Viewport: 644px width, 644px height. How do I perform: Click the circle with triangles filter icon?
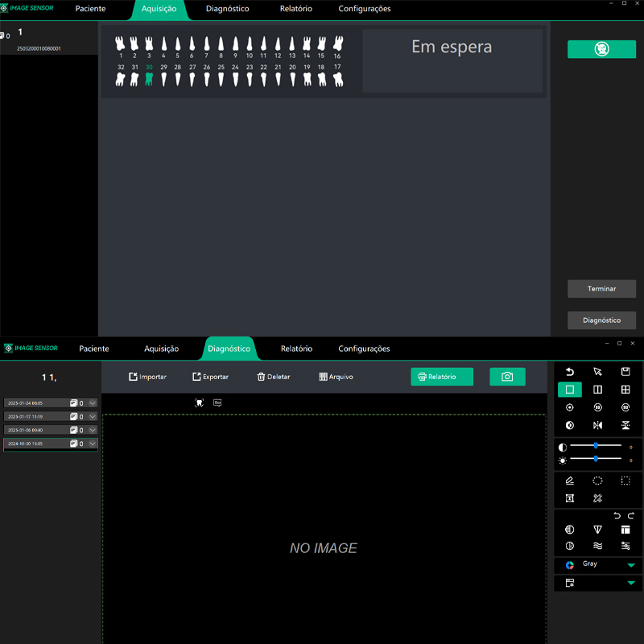570,546
